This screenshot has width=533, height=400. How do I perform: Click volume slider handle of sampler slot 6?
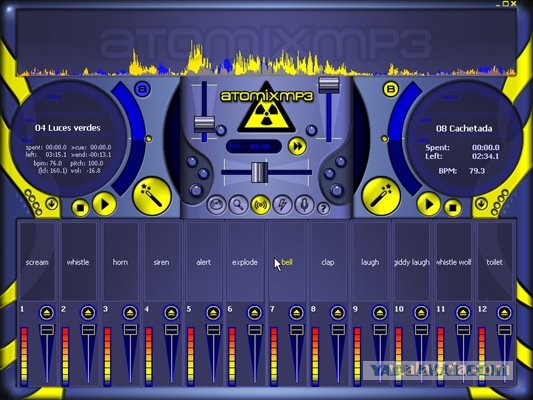coord(255,330)
